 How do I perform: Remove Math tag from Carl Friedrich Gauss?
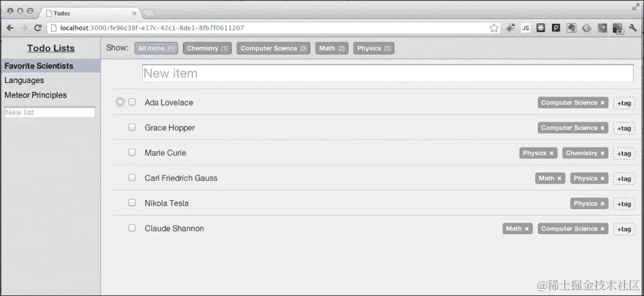pyautogui.click(x=560, y=179)
